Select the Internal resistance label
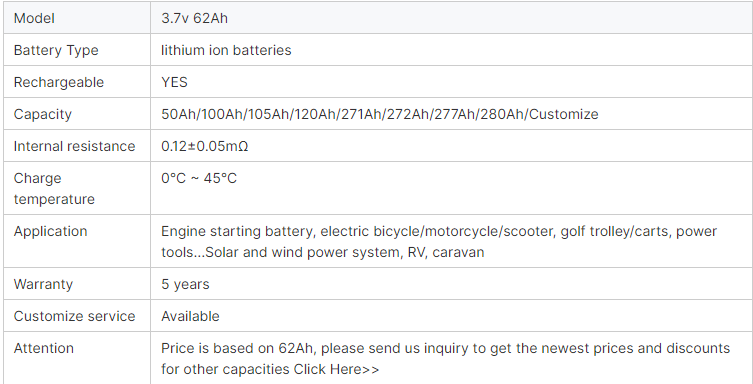This screenshot has width=753, height=384. tap(74, 146)
